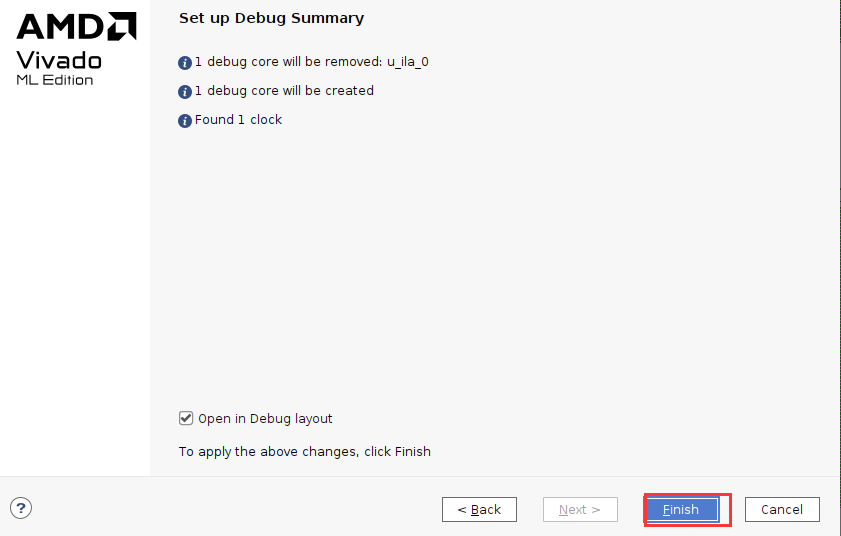Click the '1 debug core will be removed' text

pos(289,62)
